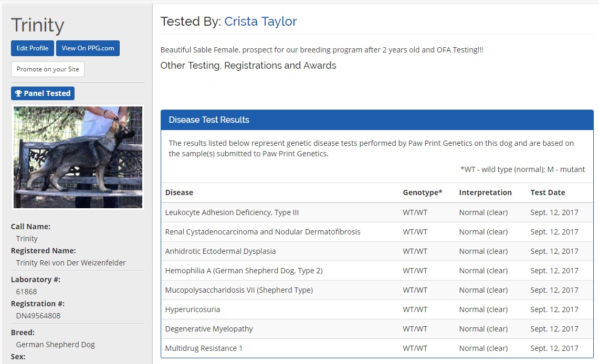Click Normal (clear) for Renal Cystadenocarcinoma
Screen dimensions: 599x364
click(x=484, y=232)
